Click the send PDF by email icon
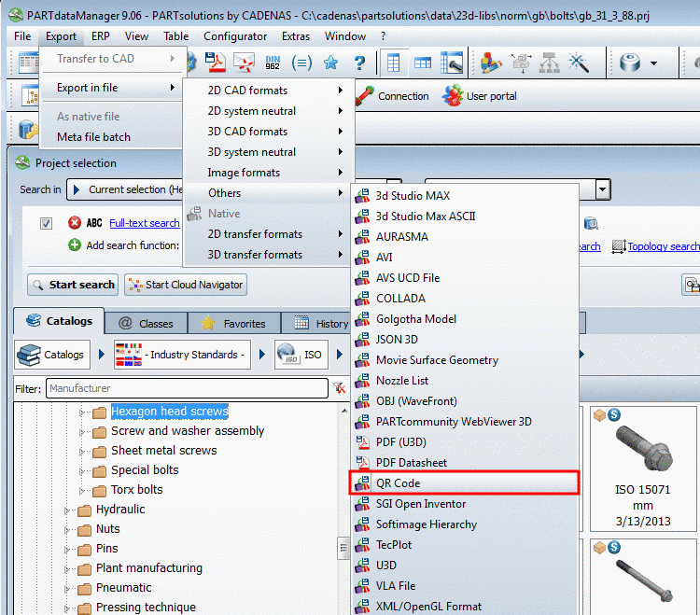 coord(244,63)
